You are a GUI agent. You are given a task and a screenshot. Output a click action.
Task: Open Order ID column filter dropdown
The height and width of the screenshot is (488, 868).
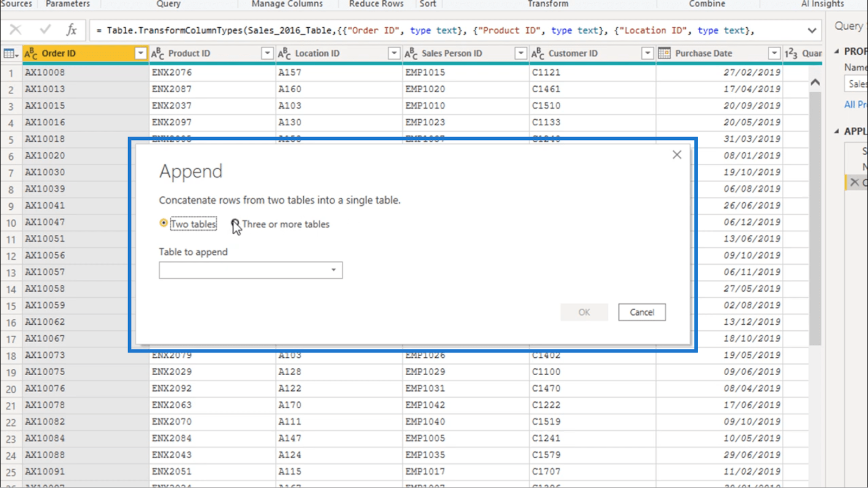pos(141,53)
